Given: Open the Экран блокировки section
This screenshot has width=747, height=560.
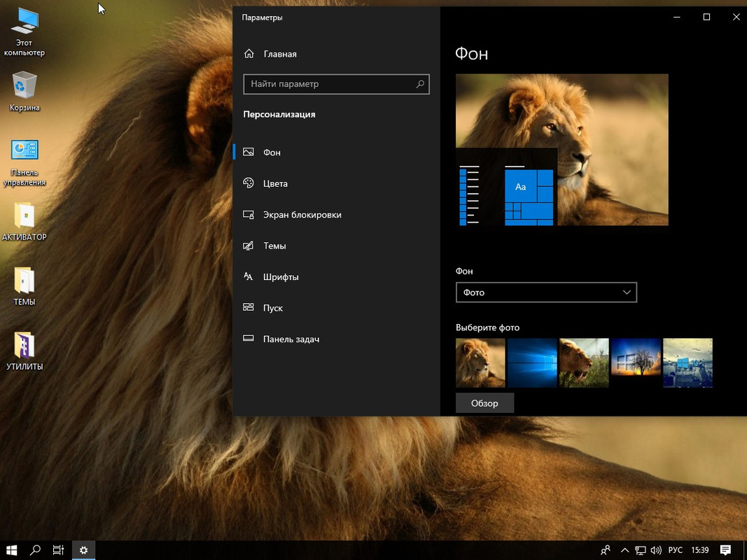Looking at the screenshot, I should (337, 215).
